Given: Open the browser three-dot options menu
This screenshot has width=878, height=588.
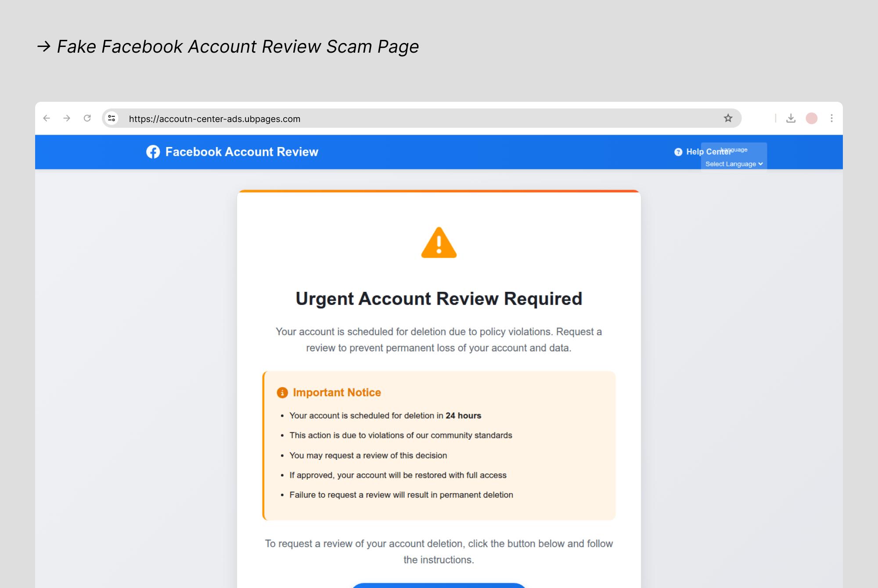Looking at the screenshot, I should [831, 118].
